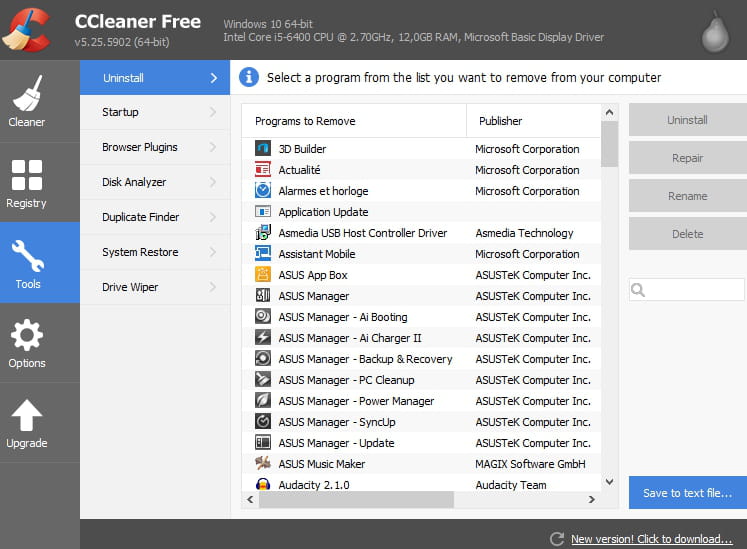Expand the Startup menu chevron

click(213, 112)
